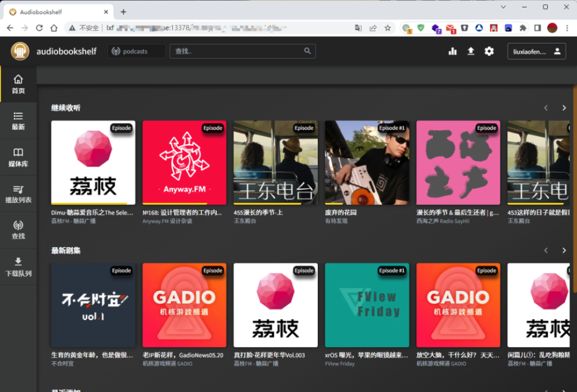Screen dimensions: 577x392
Task: Open the Anyway.FM episode cover
Action: 185,163
